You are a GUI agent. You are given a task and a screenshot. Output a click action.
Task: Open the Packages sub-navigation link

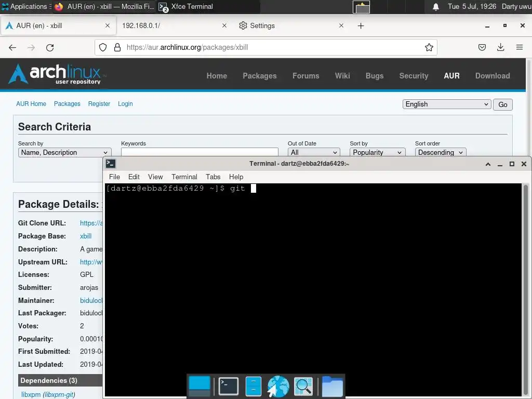point(67,104)
